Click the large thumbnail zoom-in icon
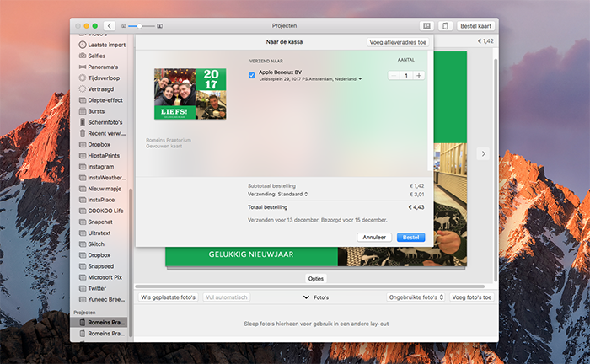 tap(160, 26)
